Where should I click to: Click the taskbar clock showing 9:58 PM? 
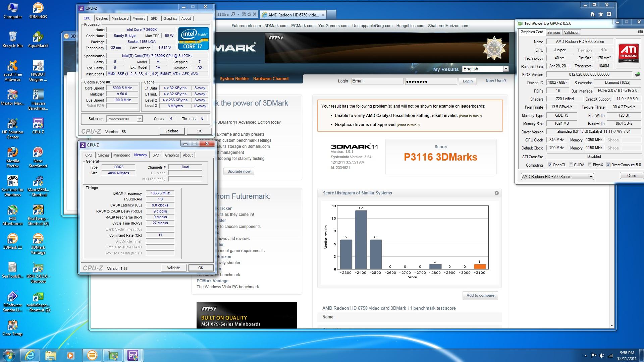(627, 355)
